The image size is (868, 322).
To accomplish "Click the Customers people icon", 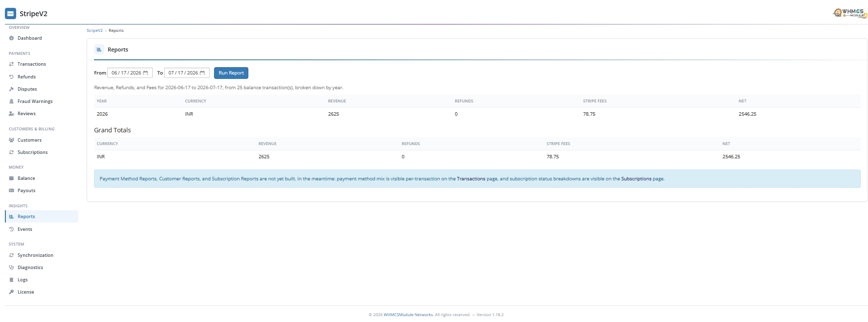I will click(11, 140).
